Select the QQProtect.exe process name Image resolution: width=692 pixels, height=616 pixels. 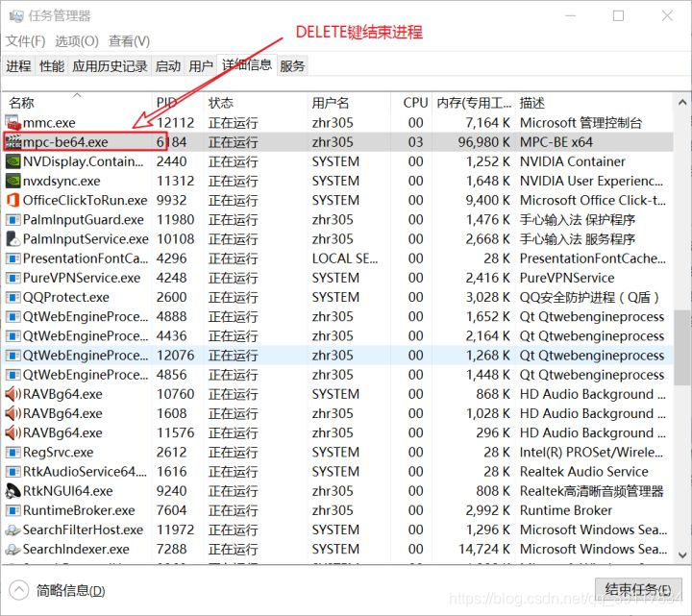65,297
